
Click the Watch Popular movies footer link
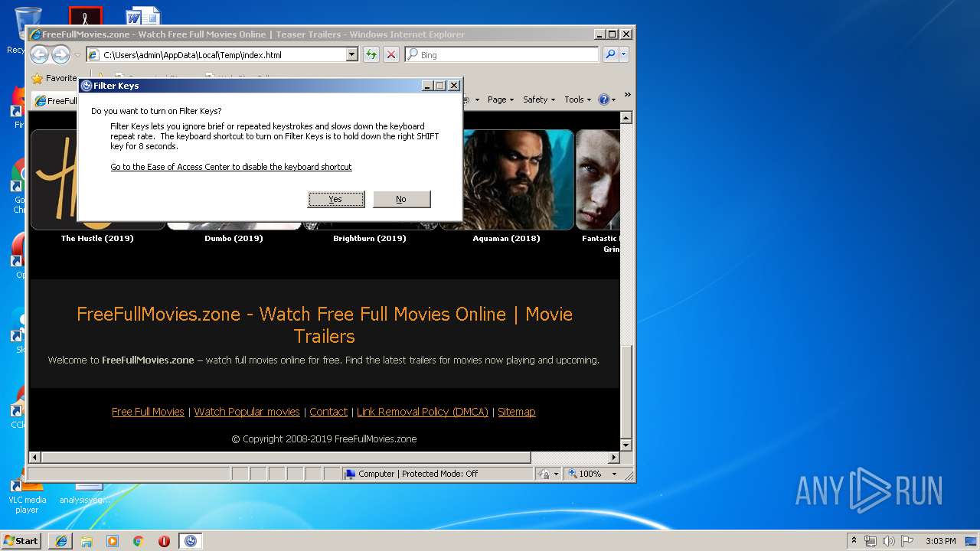247,412
